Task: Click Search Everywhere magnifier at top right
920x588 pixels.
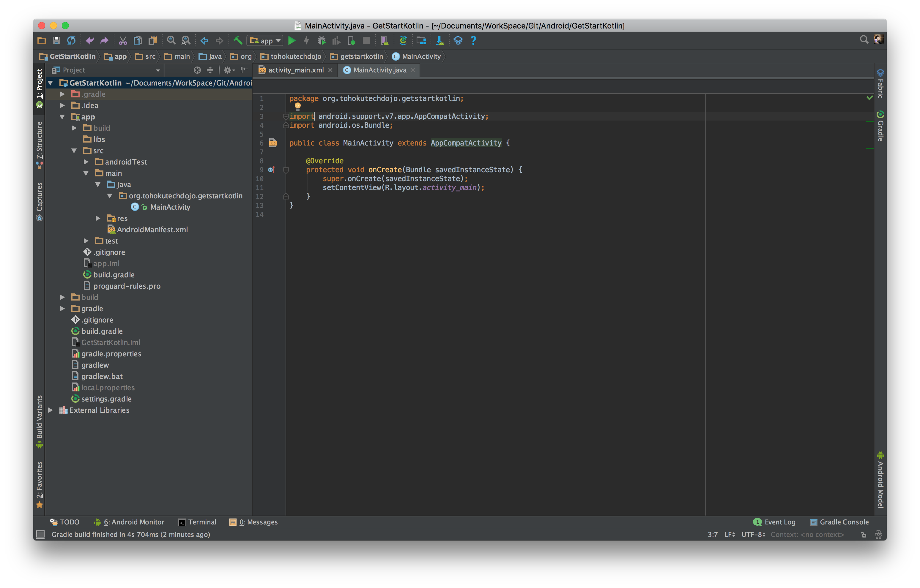Action: click(864, 40)
